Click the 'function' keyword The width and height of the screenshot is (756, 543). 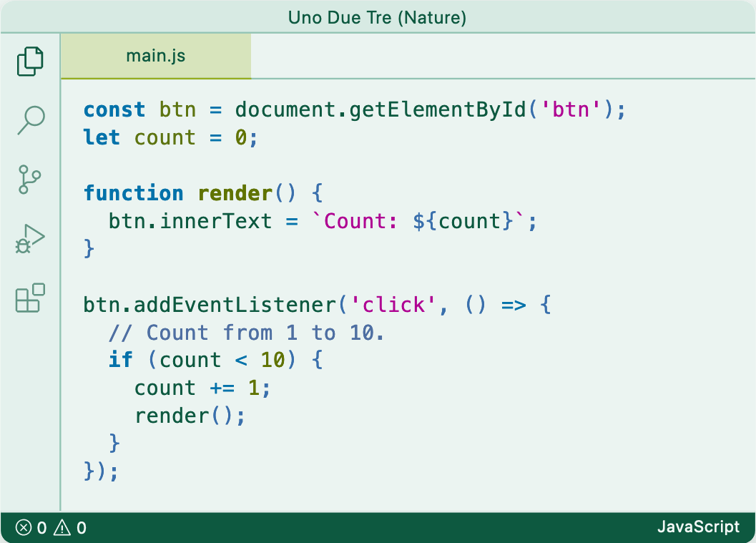(x=134, y=193)
